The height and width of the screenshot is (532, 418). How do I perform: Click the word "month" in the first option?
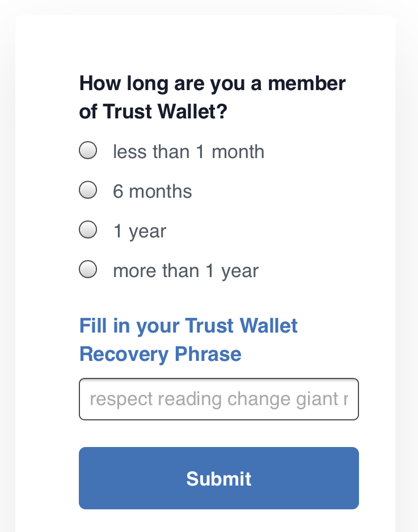(238, 152)
